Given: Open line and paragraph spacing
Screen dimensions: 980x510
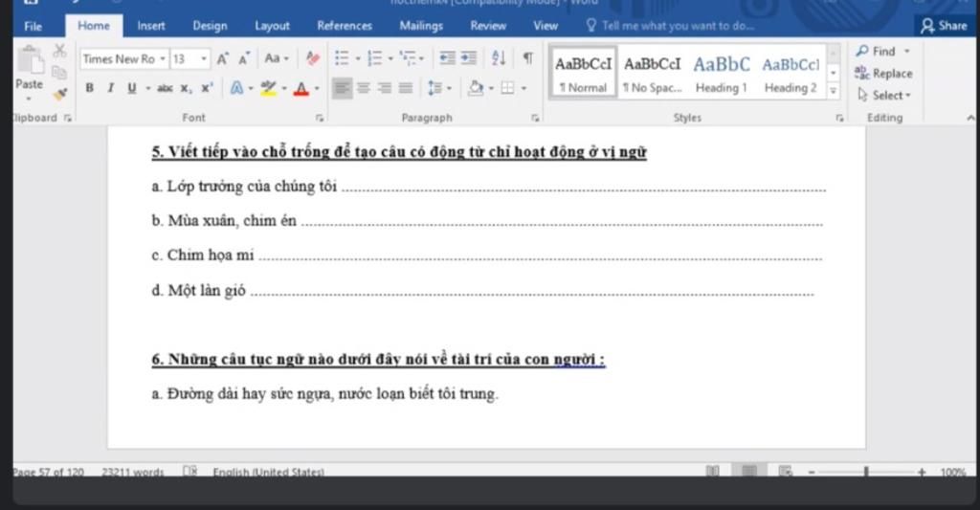Looking at the screenshot, I should 435,88.
